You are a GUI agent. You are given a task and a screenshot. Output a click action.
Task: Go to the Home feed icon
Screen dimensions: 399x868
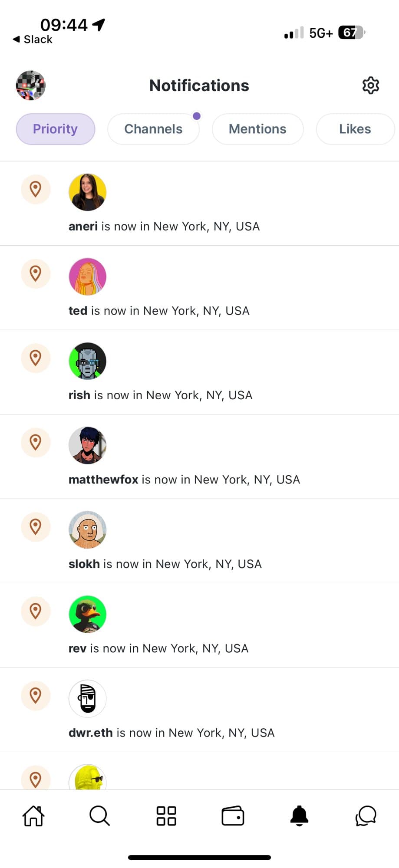click(33, 816)
